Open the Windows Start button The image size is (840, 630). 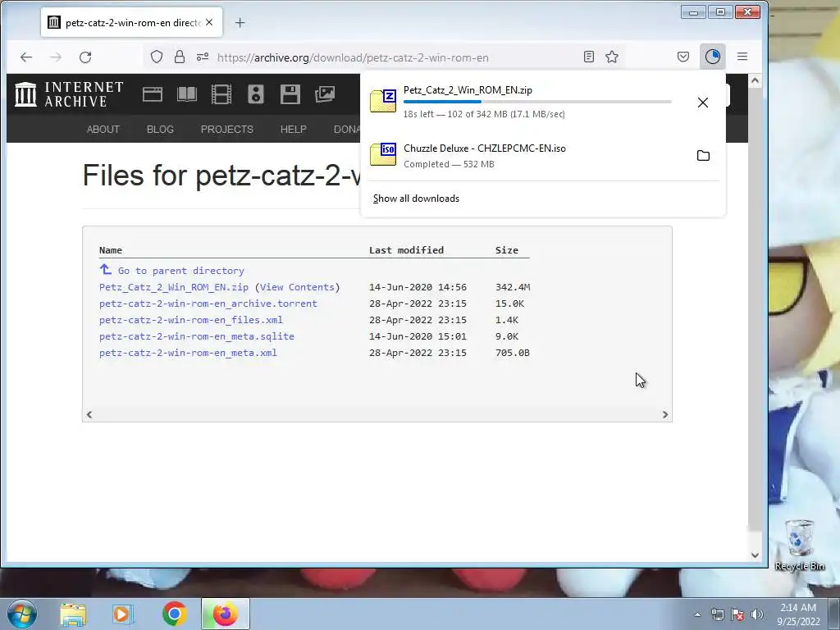(x=22, y=614)
